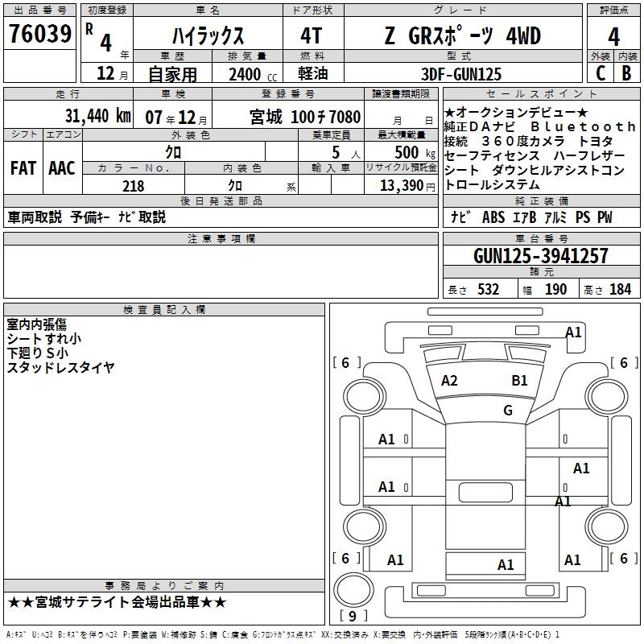This screenshot has width=644, height=644.
Task: Click the fuel type 軽油
Action: point(313,73)
